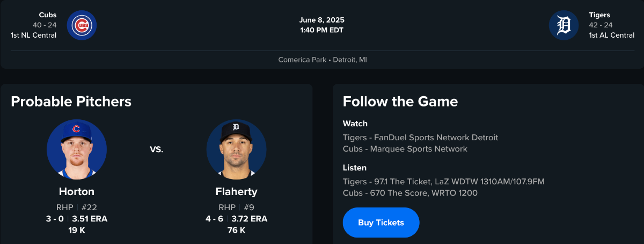Viewport: 644px width, 244px height.
Task: Click the June 8, 2025 game date
Action: click(322, 20)
